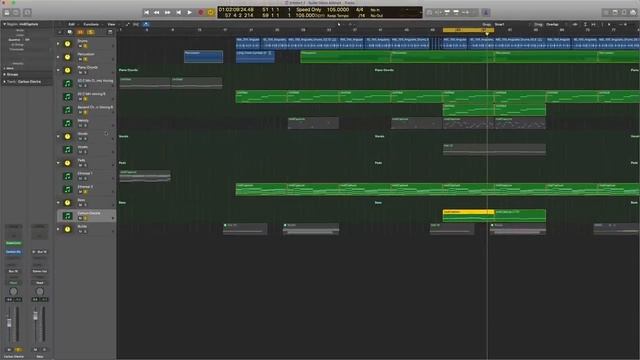Click the right channel strip volume fader

tap(36, 316)
